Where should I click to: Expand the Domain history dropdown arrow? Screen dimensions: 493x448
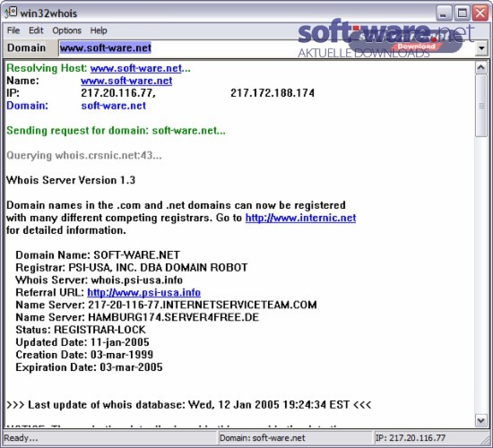(481, 48)
